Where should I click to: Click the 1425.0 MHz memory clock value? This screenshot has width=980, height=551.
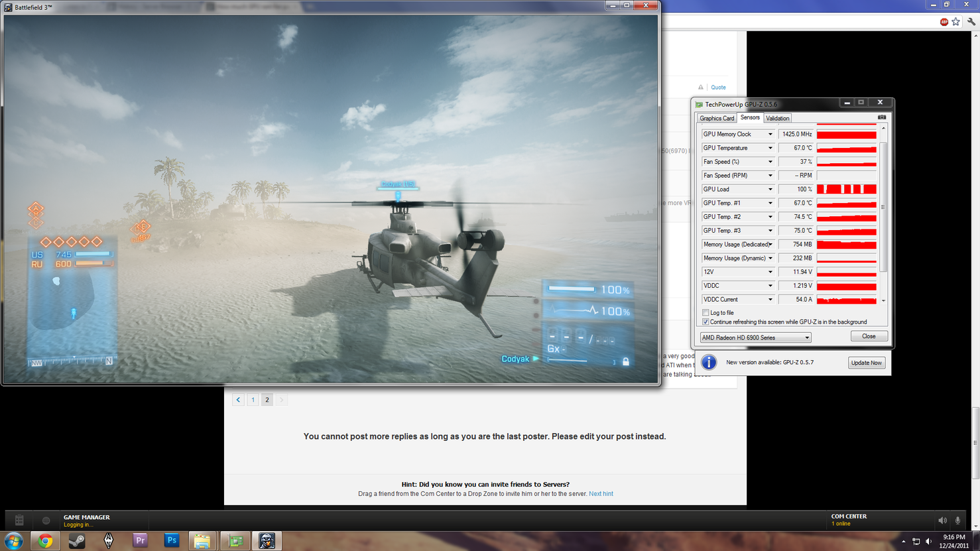(x=796, y=135)
